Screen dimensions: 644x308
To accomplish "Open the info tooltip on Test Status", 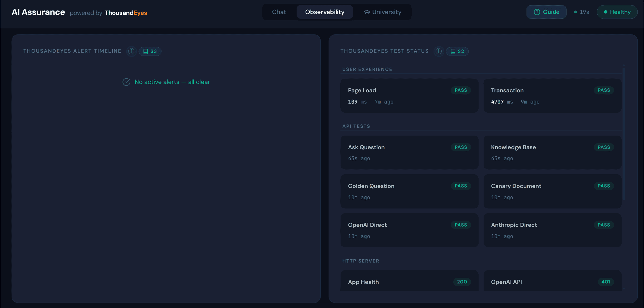I will tap(438, 51).
